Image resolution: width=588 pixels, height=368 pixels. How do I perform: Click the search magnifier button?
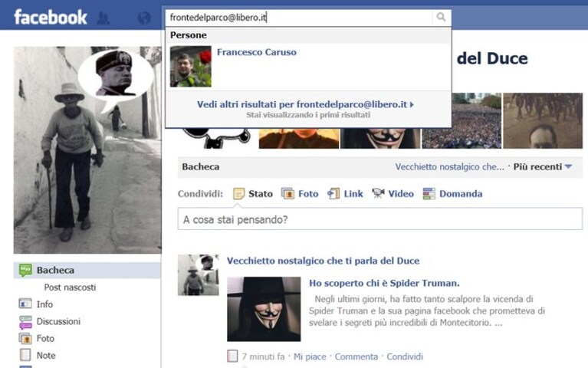441,18
